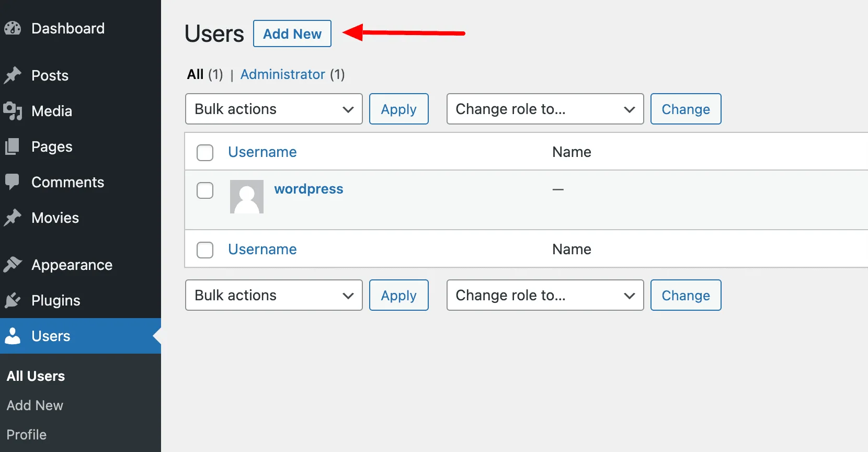Click the Dashboard gauge icon
This screenshot has width=868, height=452.
(13, 28)
